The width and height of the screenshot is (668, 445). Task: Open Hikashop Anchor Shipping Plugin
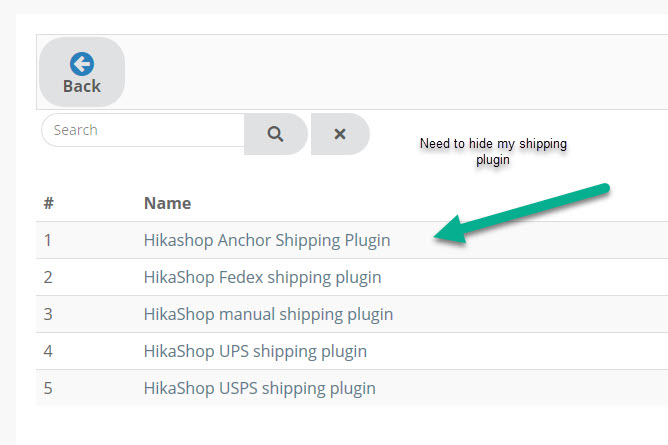point(266,240)
